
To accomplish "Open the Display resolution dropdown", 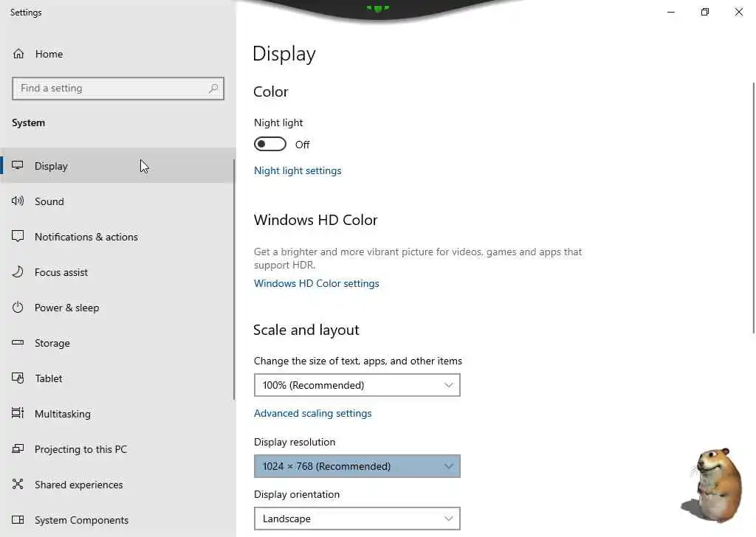I will [x=357, y=466].
